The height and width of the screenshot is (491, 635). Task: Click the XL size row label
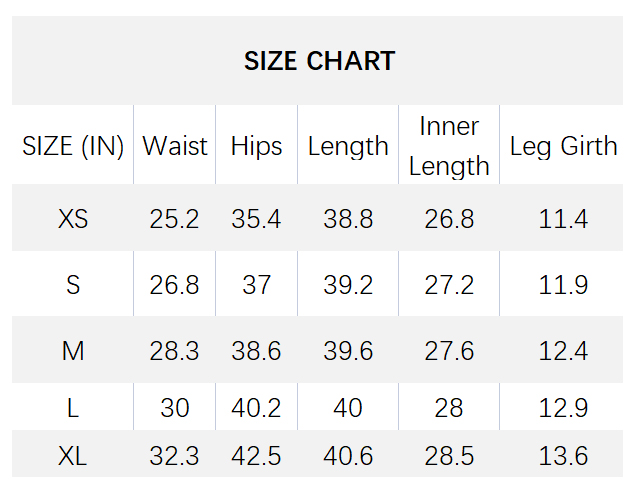point(73,456)
